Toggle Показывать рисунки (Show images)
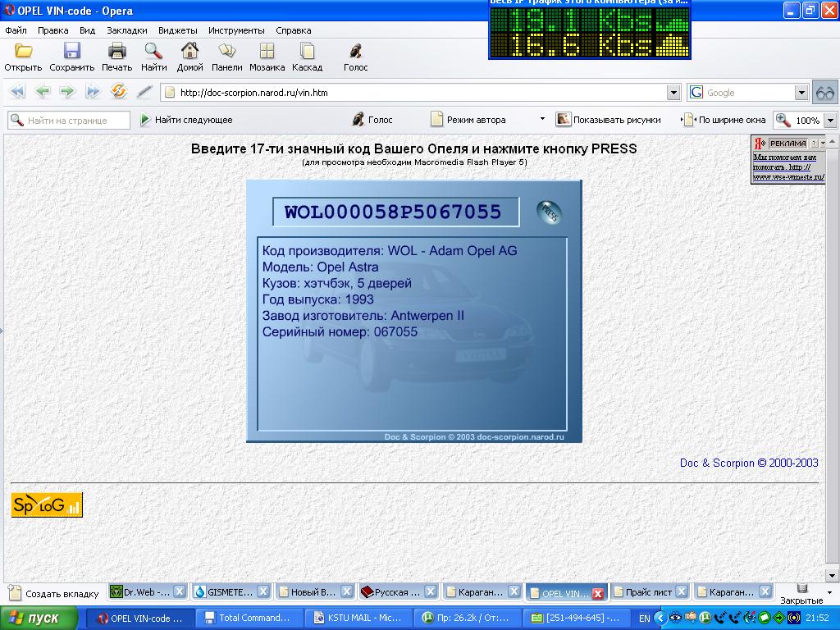 tap(608, 120)
